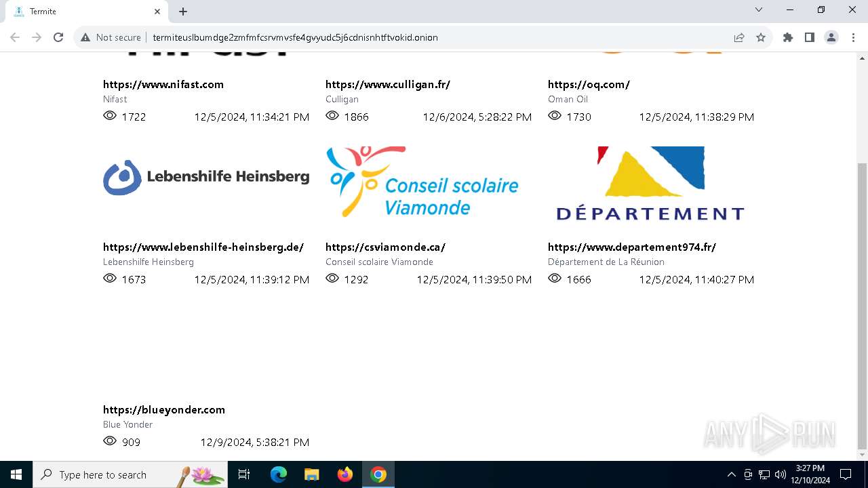The image size is (868, 488).
Task: Open the lebenshilfe-heinsberg.de link
Action: pos(203,247)
